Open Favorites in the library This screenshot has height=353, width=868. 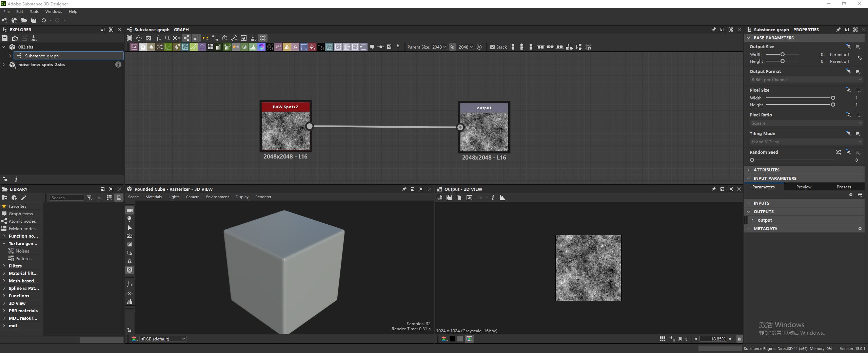(17, 206)
